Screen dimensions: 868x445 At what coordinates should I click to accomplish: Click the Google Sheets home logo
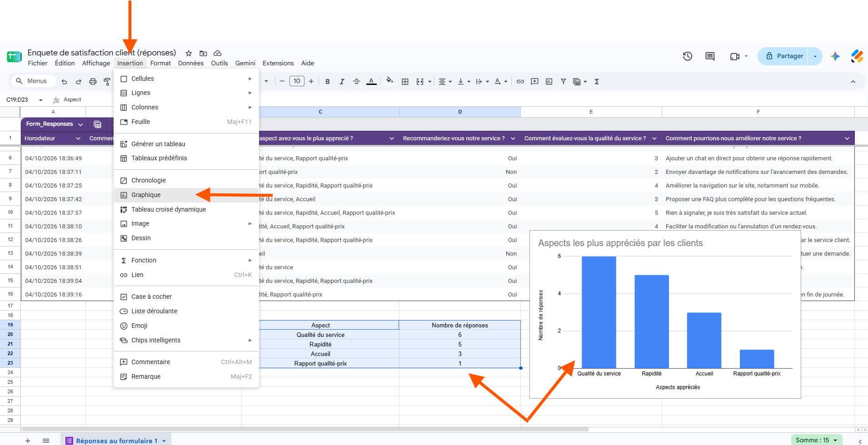(14, 57)
